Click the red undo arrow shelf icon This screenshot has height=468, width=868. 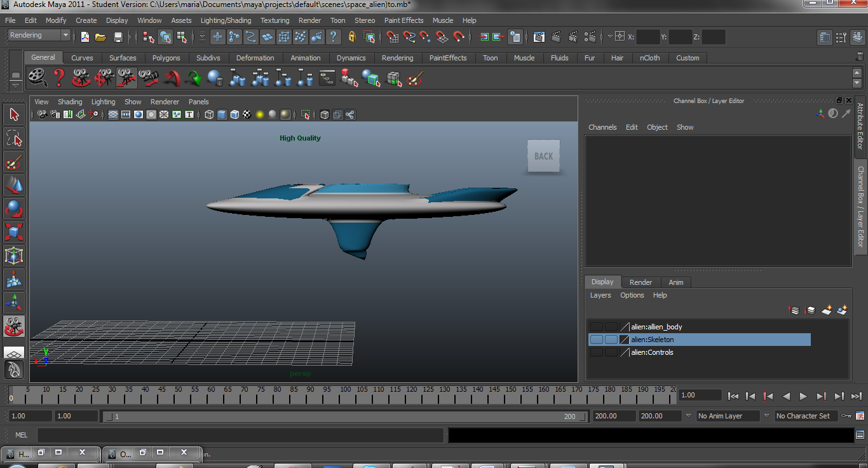coord(172,78)
